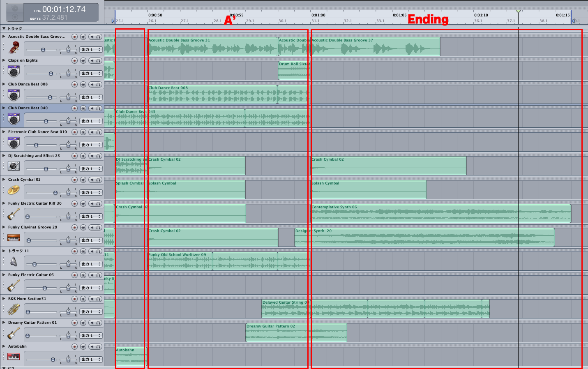Click the time display reading 00:01:12.74

(64, 9)
